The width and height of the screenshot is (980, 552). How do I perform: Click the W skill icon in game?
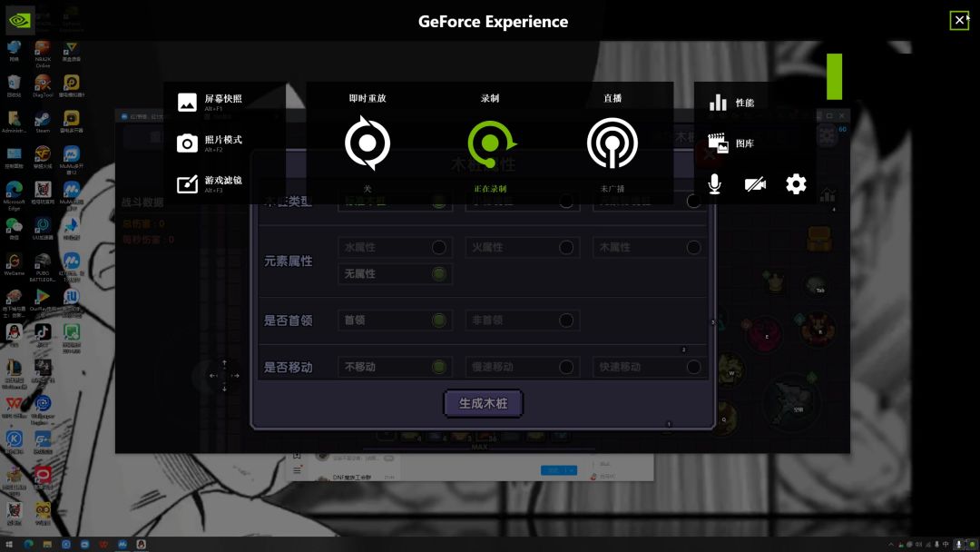[x=730, y=369]
